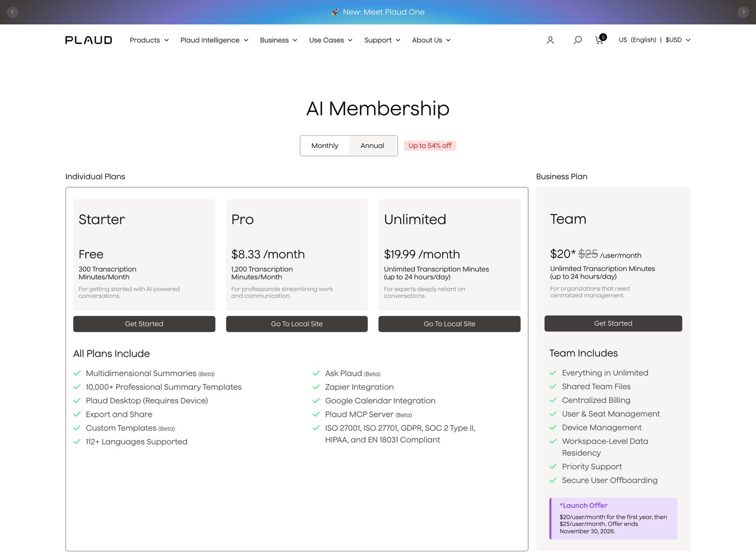Click checkmark beside Export and Share
This screenshot has width=756, height=554.
click(77, 414)
